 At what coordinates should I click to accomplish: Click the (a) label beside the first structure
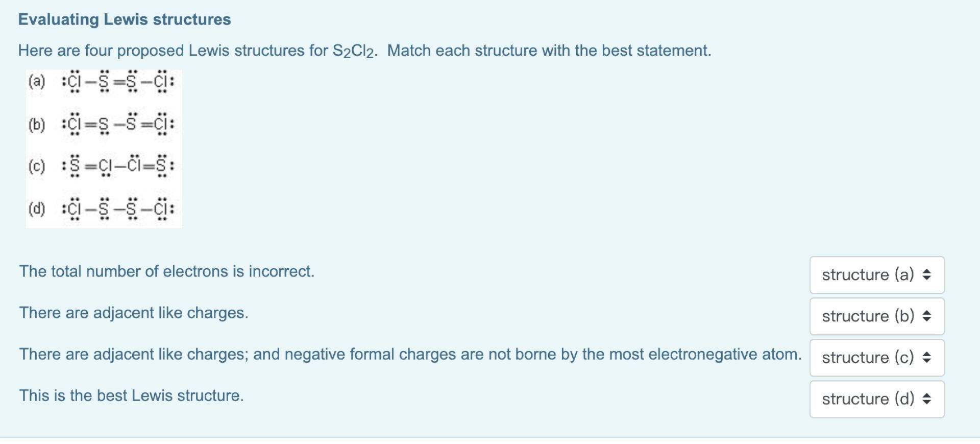(37, 82)
